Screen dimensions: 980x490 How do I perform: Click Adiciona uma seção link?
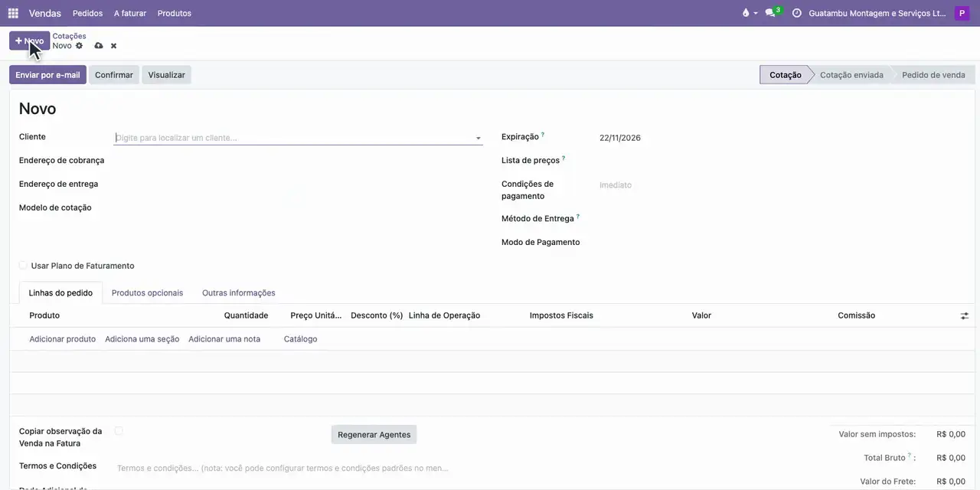[142, 339]
